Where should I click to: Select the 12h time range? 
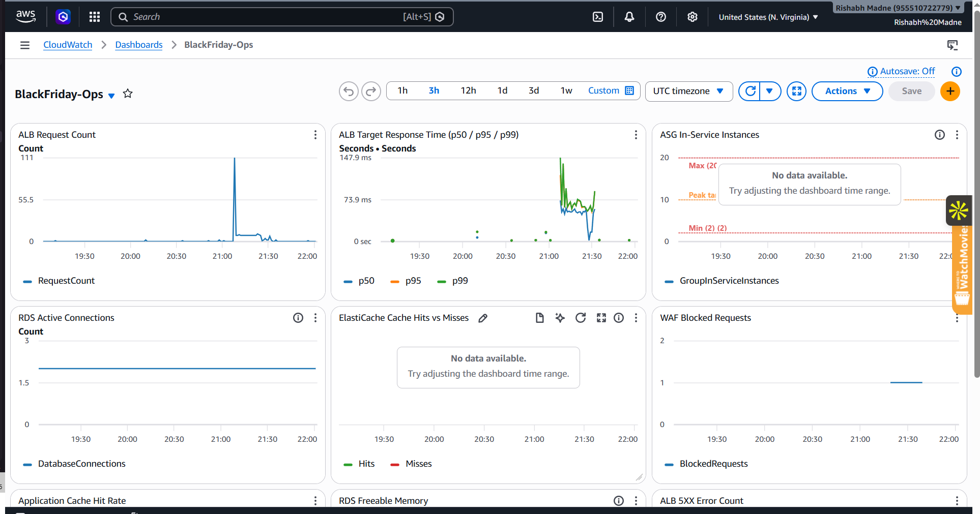(469, 90)
